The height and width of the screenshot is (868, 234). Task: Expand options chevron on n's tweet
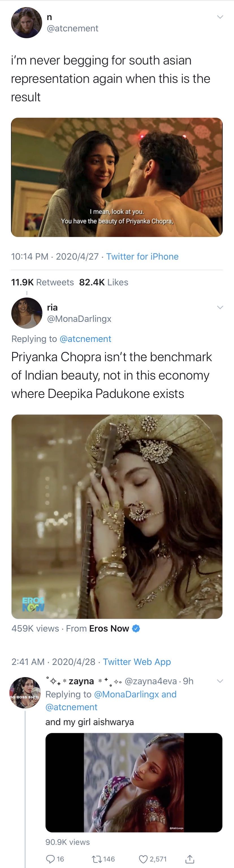[x=220, y=17]
